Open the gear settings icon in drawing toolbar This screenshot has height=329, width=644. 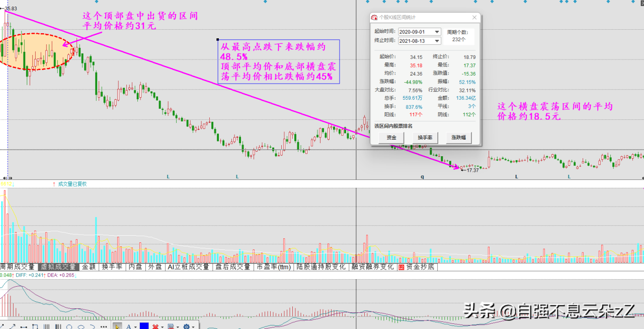[x=187, y=326]
